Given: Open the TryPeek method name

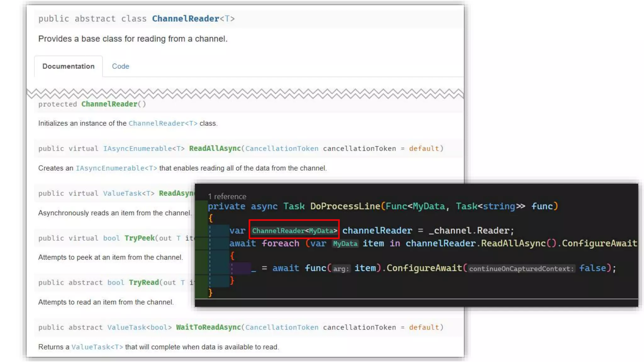Looking at the screenshot, I should tap(139, 238).
